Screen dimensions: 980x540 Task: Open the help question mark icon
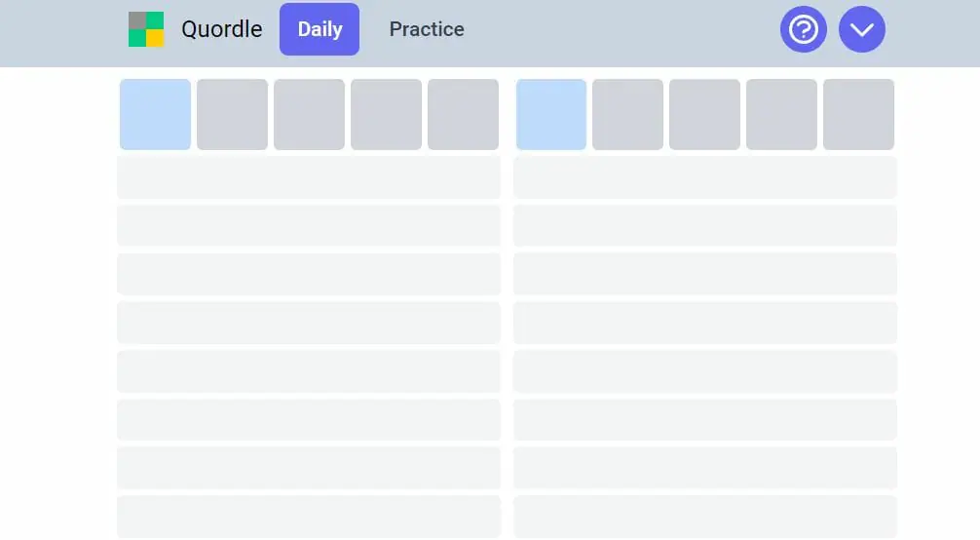click(x=803, y=29)
